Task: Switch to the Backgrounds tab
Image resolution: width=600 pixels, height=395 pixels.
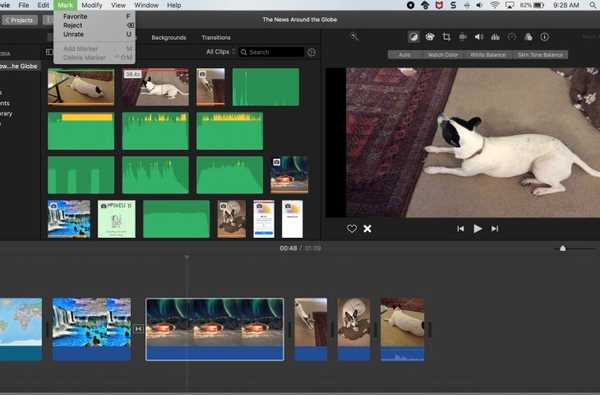Action: (x=169, y=38)
